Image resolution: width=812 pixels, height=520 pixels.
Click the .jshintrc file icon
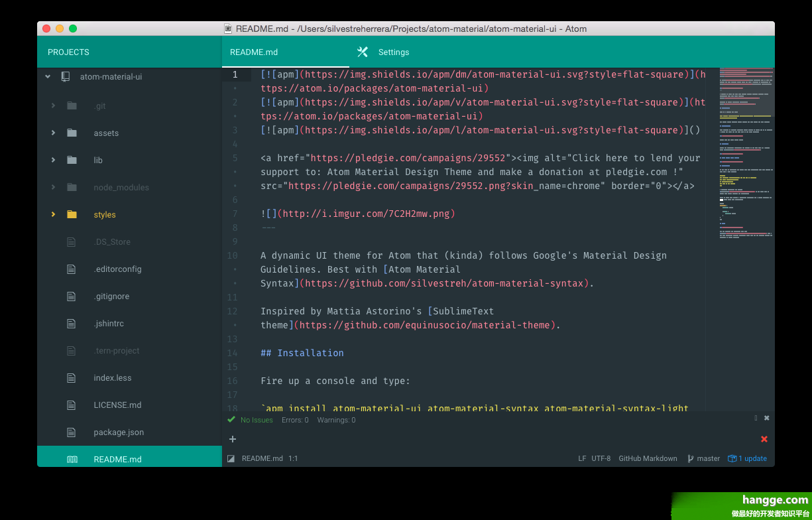point(72,324)
